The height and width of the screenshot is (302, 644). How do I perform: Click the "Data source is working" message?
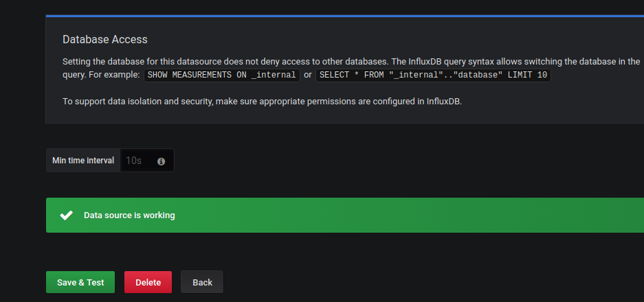pos(129,216)
